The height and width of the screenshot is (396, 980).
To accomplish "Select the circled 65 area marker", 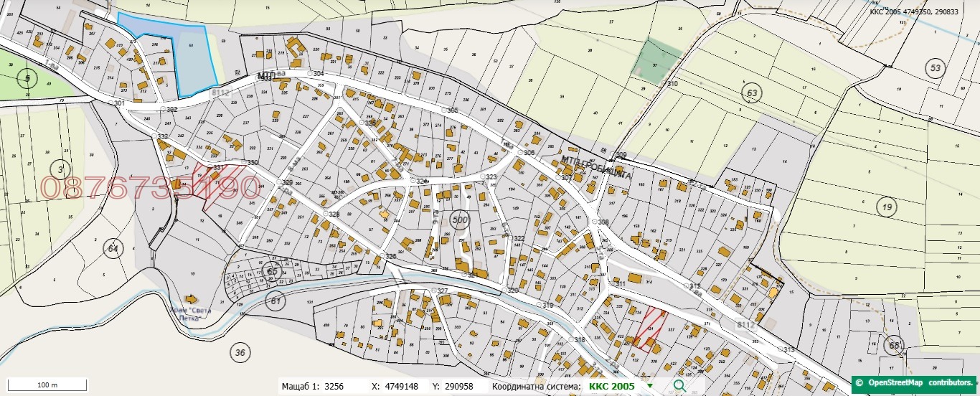I will [x=270, y=272].
